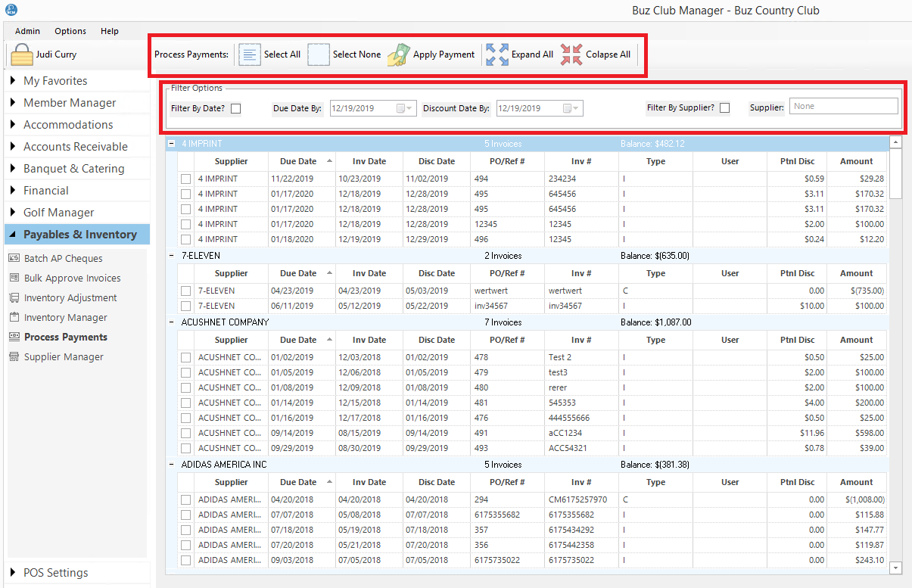Enable the Filter By Date checkbox

tap(236, 108)
